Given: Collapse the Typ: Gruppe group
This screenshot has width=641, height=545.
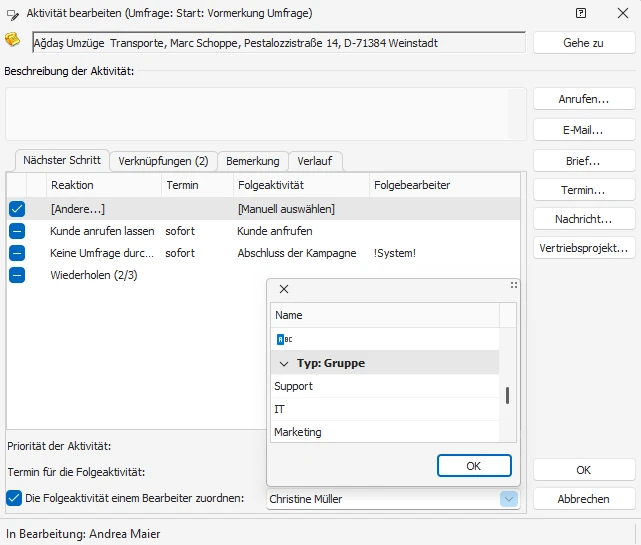Looking at the screenshot, I should click(x=284, y=363).
